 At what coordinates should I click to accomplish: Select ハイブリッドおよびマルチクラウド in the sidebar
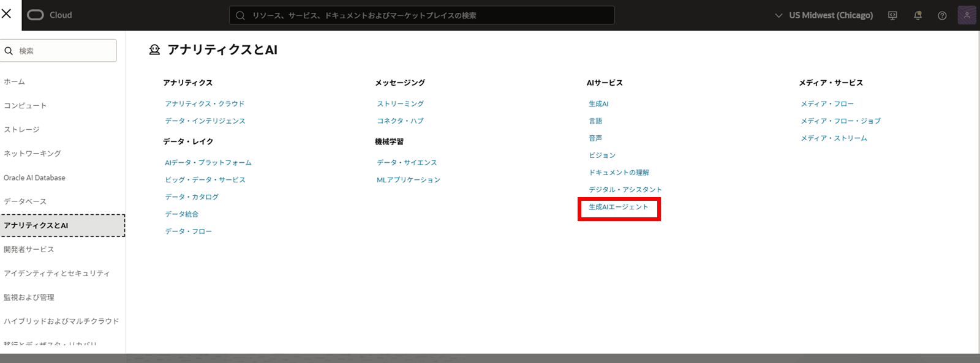point(61,321)
